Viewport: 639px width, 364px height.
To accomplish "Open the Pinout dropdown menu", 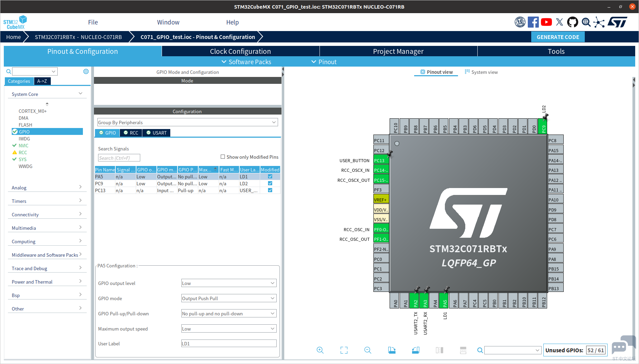I will [324, 62].
